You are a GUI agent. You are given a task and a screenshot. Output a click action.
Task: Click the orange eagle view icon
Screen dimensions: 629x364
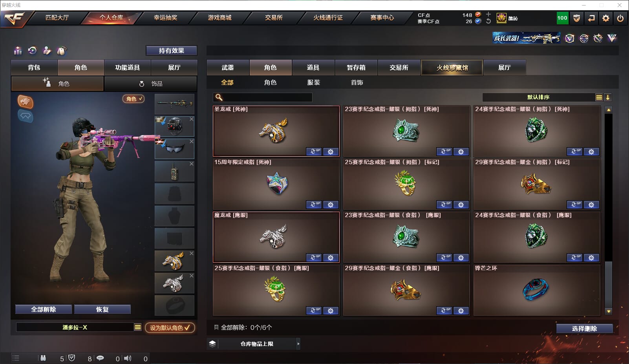(x=26, y=102)
